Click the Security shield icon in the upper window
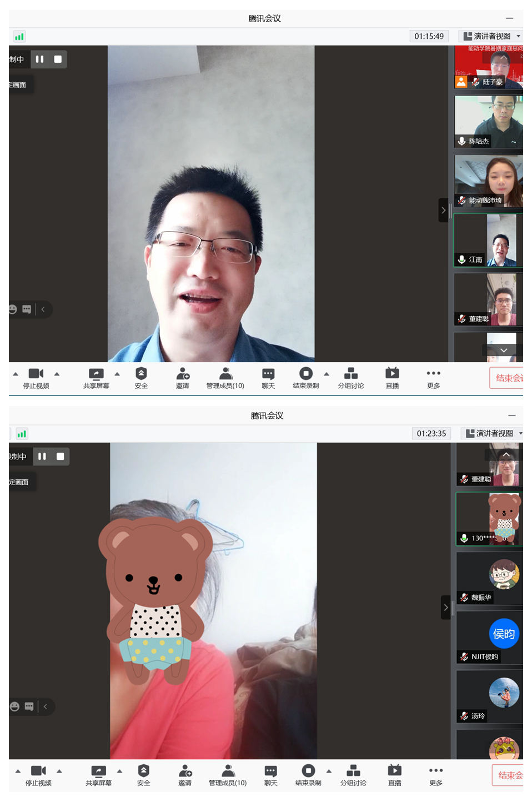This screenshot has width=532, height=802. (x=141, y=378)
